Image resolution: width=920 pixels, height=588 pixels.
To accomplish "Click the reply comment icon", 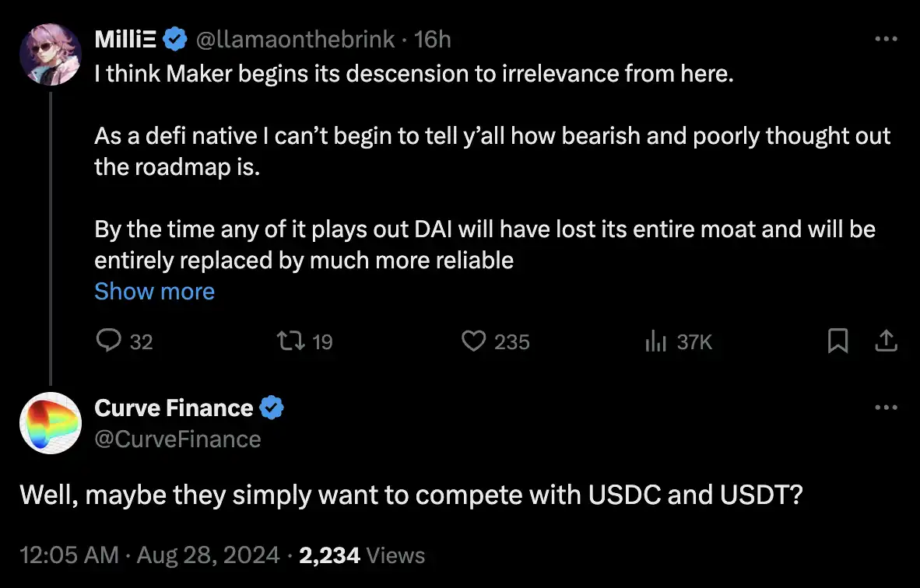I will 109,341.
